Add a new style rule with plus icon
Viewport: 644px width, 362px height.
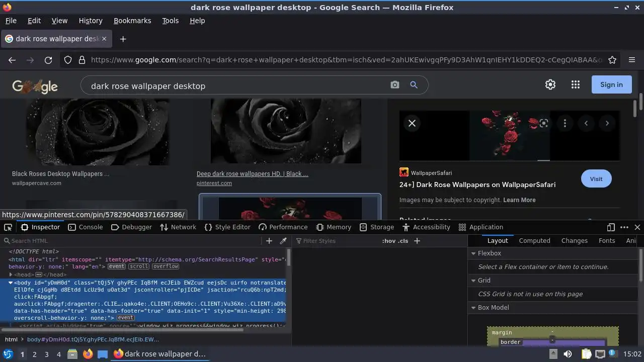417,241
